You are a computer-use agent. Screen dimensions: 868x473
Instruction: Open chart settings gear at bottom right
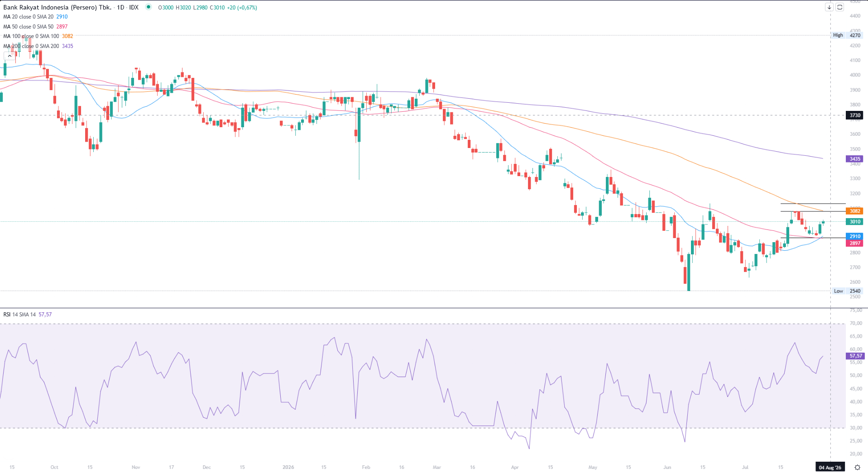point(857,467)
